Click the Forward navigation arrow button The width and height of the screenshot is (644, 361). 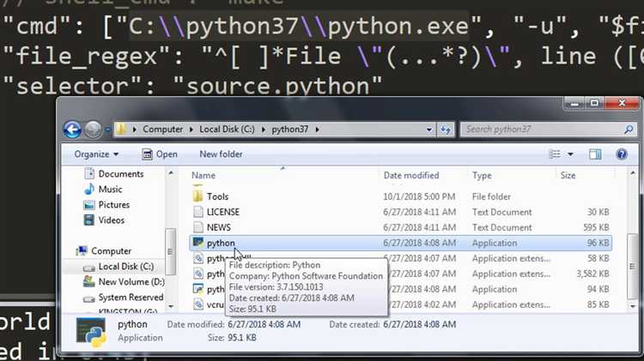click(94, 129)
